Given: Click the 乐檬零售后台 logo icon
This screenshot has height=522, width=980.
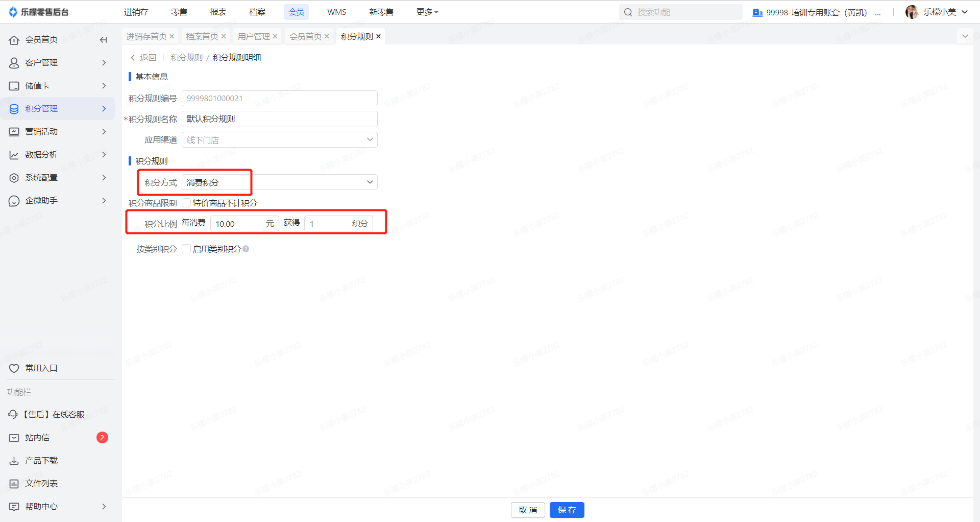Looking at the screenshot, I should tap(13, 12).
